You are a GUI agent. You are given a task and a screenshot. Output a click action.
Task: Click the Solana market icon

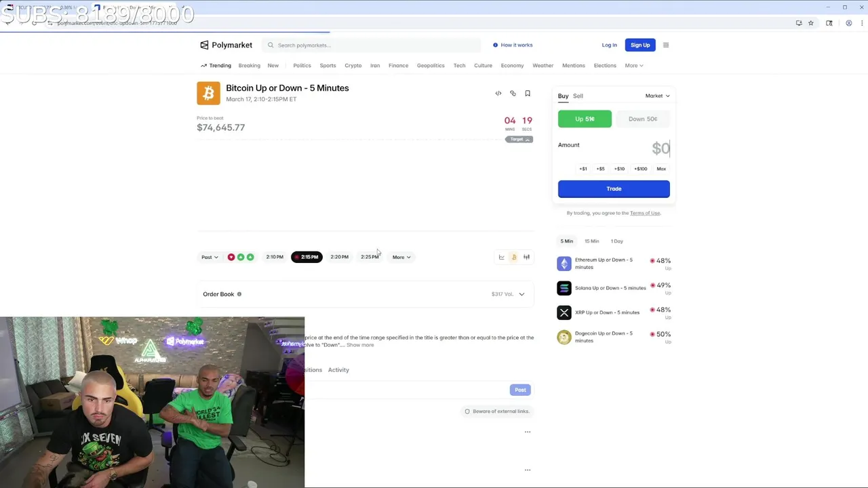[564, 288]
